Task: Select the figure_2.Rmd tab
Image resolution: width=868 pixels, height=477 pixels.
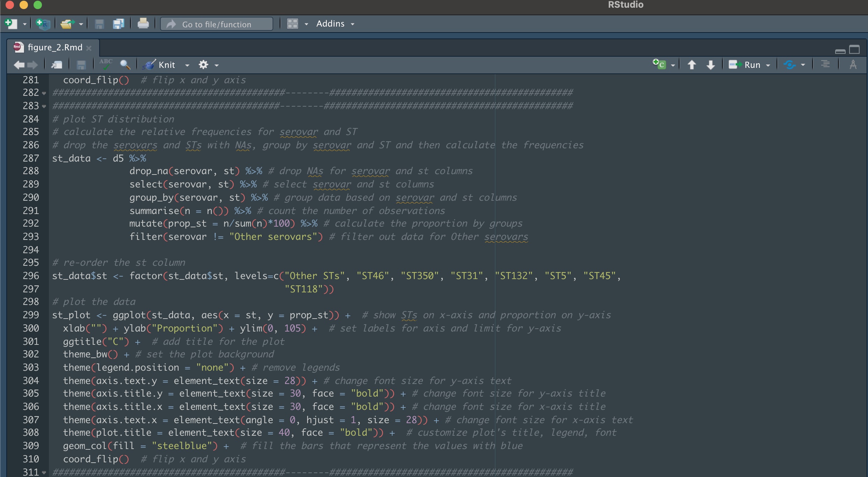Action: pyautogui.click(x=55, y=47)
